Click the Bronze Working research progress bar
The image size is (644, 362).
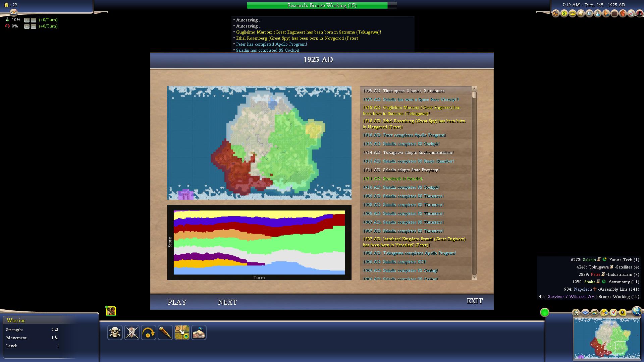coord(322,5)
